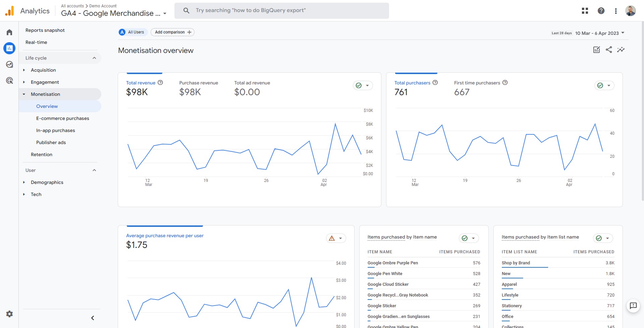Open the Google apps grid icon
This screenshot has width=644, height=328.
585,11
